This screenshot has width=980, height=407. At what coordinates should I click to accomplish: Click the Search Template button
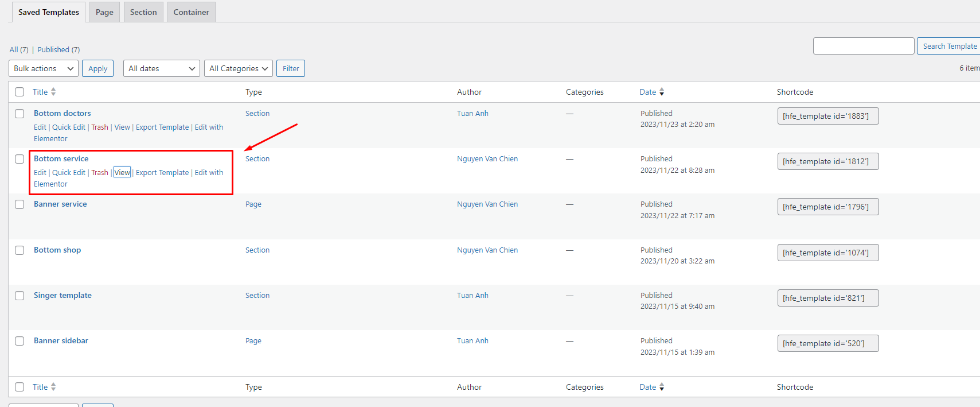click(x=949, y=46)
